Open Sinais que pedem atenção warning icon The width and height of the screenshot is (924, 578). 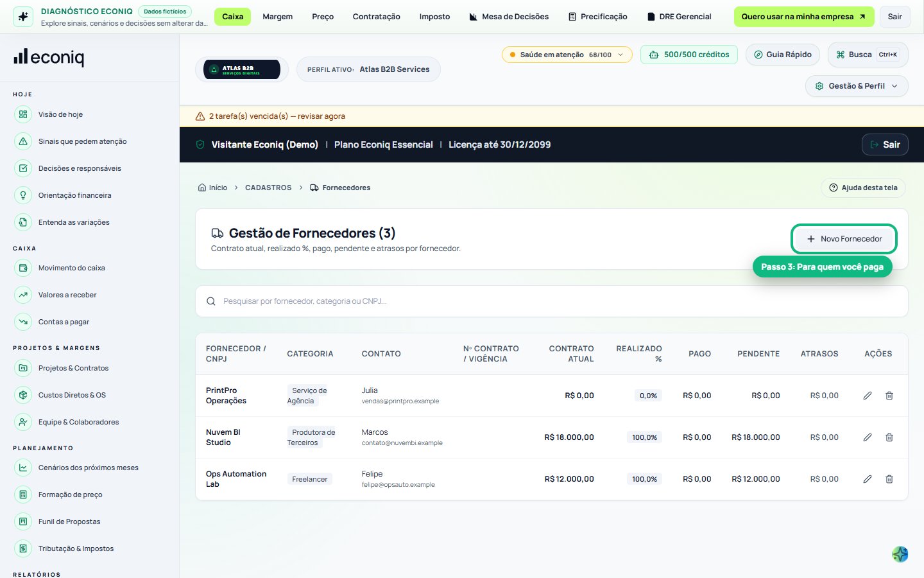(x=23, y=141)
